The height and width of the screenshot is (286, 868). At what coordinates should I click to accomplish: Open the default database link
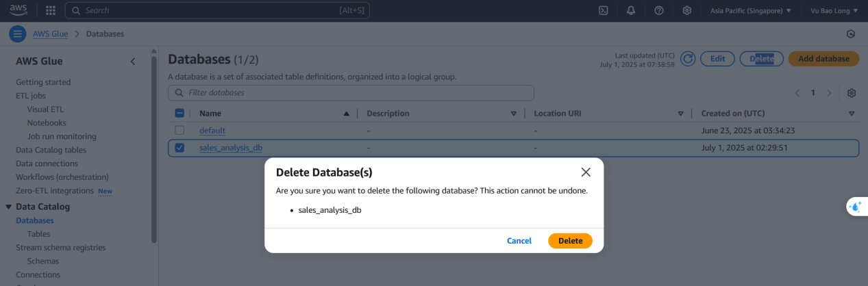212,130
